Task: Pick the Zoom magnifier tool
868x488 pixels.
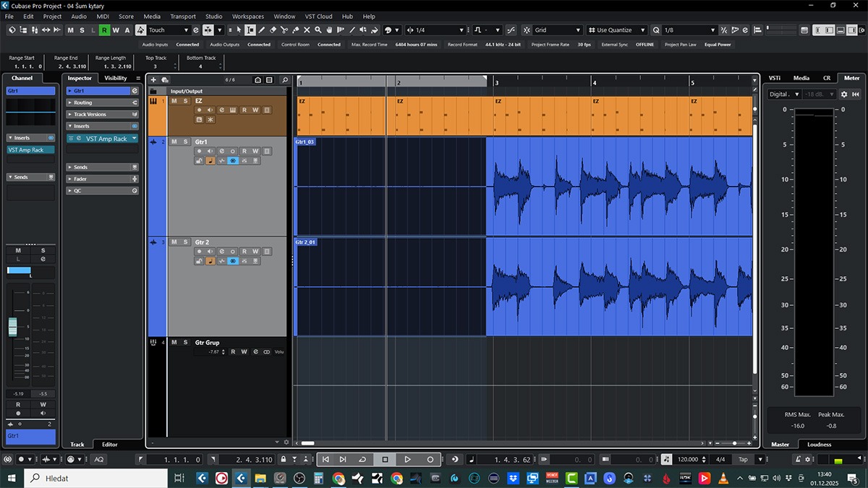Action: (318, 30)
